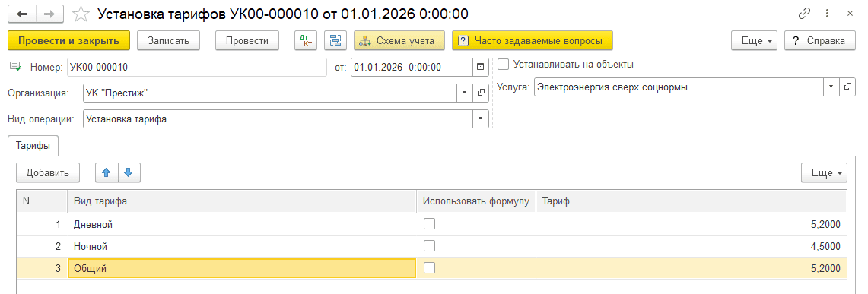Click row number 1 cell
This screenshot has width=868, height=294.
point(42,224)
